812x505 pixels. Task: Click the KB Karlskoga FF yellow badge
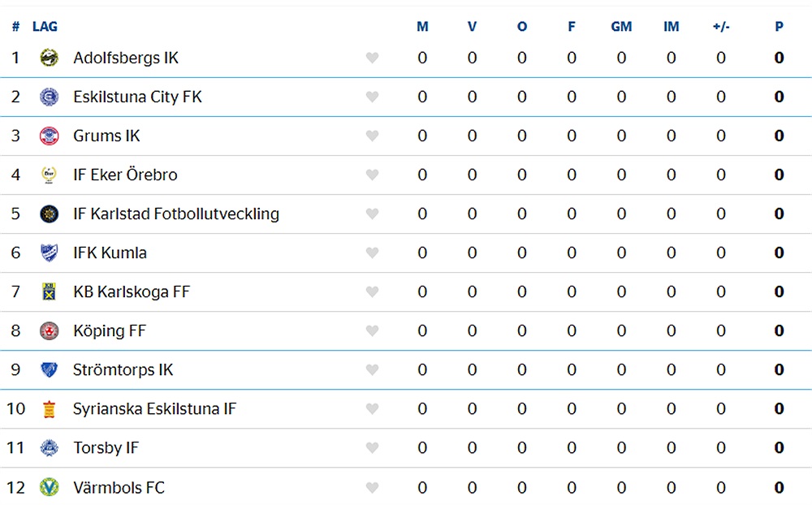tap(50, 291)
